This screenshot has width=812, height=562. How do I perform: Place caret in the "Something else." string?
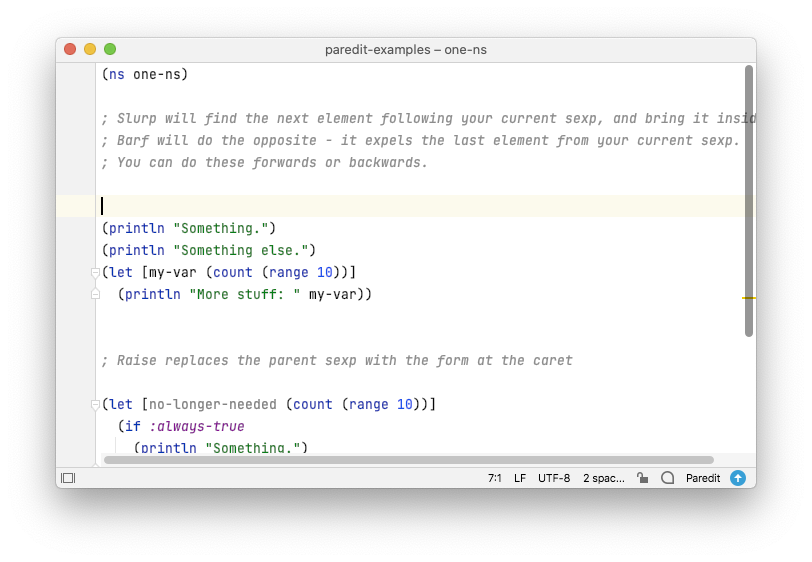coord(241,250)
